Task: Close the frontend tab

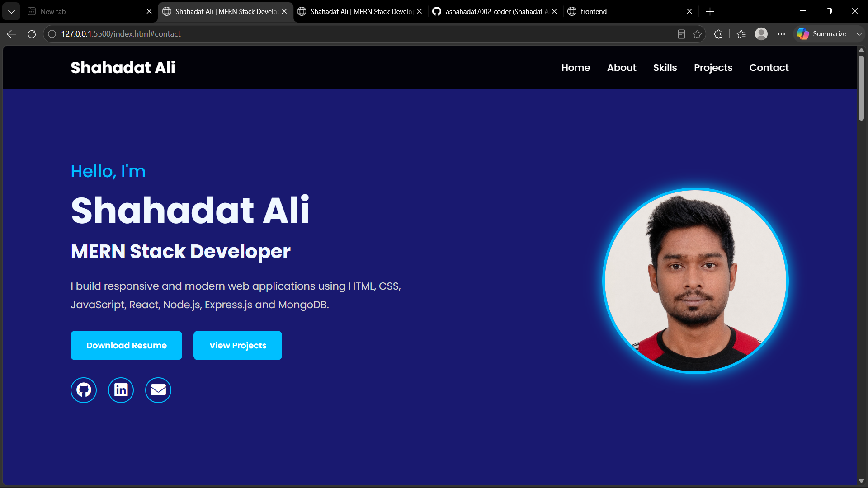Action: click(x=689, y=12)
